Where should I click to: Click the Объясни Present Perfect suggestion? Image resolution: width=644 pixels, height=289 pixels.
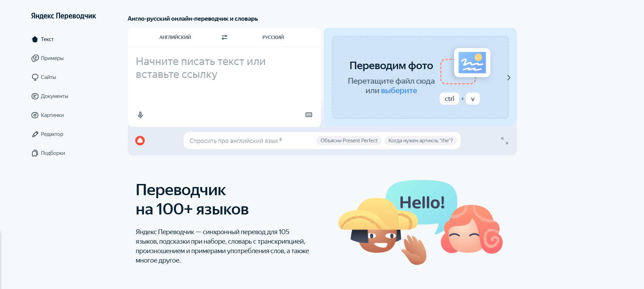coord(349,141)
